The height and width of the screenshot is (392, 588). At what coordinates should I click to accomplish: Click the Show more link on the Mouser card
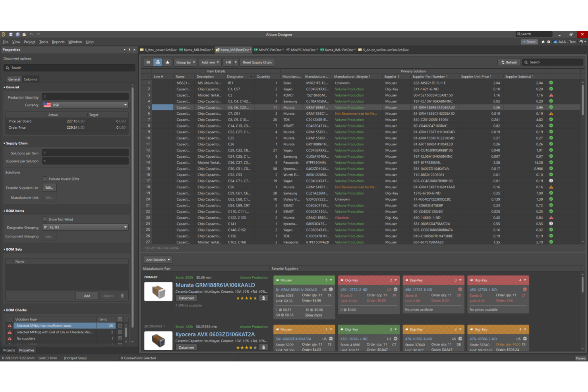pos(313,315)
